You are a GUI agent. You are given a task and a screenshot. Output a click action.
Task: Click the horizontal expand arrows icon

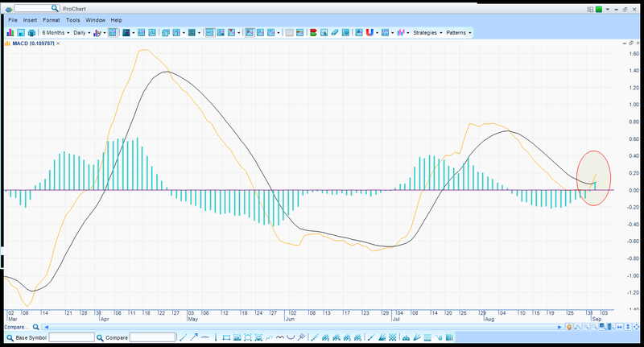619,327
